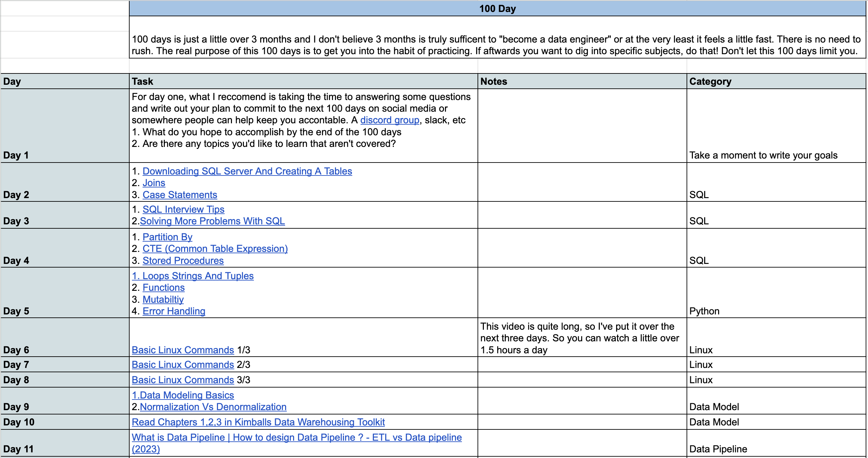The height and width of the screenshot is (458, 868).
Task: Open SQL Interview Tips link
Action: click(183, 209)
